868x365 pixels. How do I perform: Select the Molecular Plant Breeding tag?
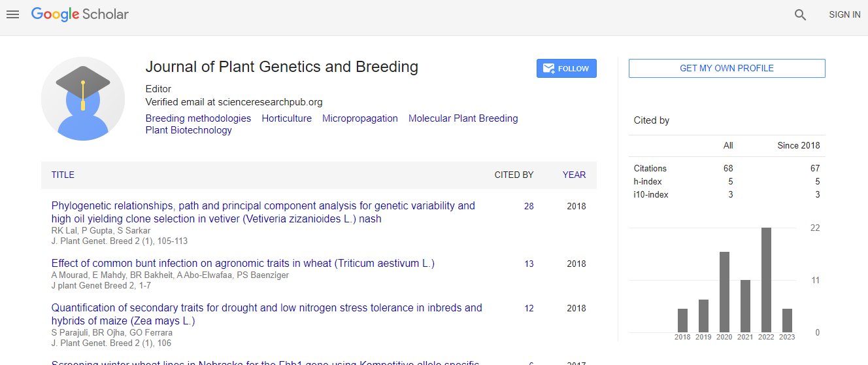(463, 118)
